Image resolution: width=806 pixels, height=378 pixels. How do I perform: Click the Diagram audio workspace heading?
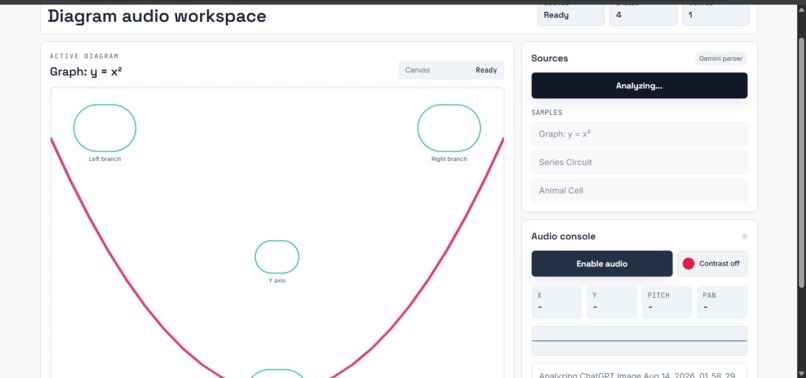coord(157,16)
